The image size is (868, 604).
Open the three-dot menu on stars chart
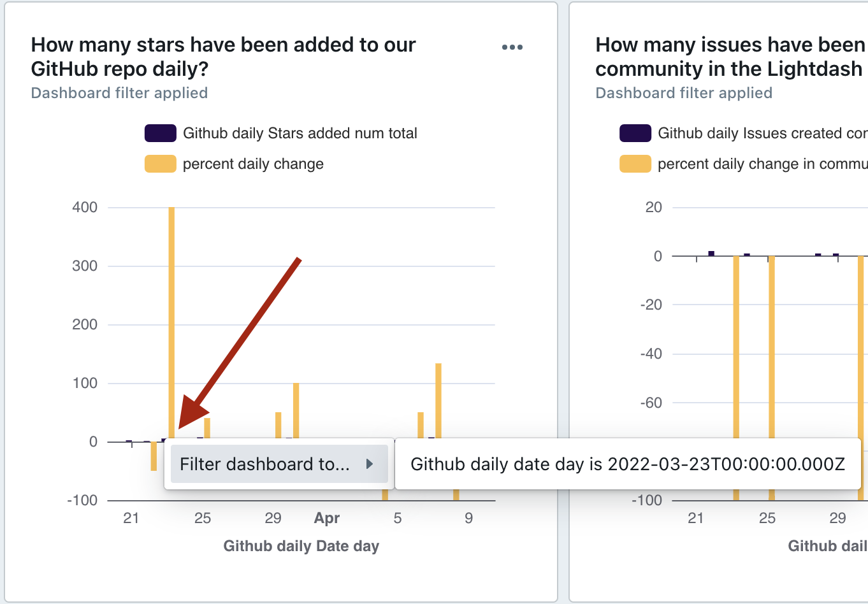512,47
